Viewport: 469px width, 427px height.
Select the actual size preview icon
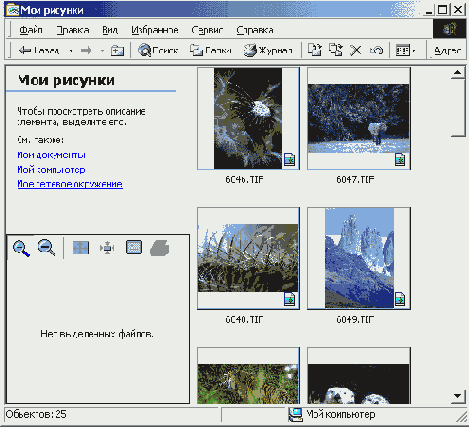pyautogui.click(x=107, y=248)
